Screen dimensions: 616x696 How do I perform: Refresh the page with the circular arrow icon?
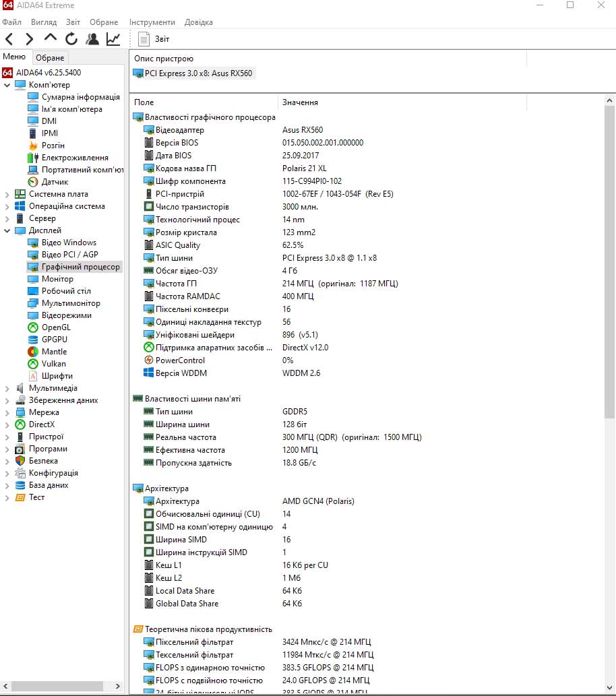(x=71, y=39)
